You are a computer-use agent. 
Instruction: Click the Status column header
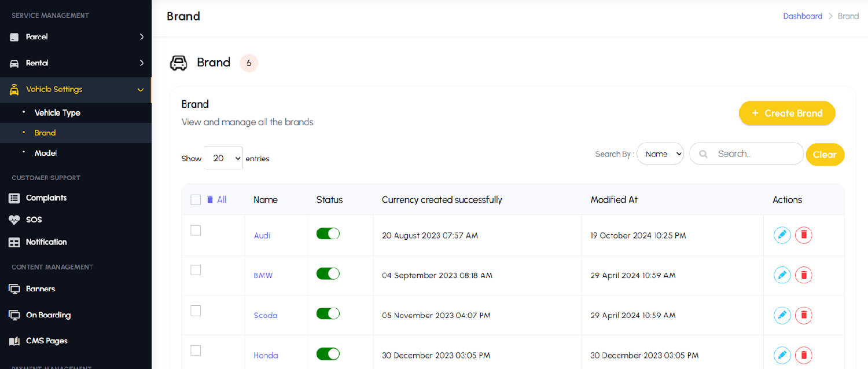click(330, 200)
